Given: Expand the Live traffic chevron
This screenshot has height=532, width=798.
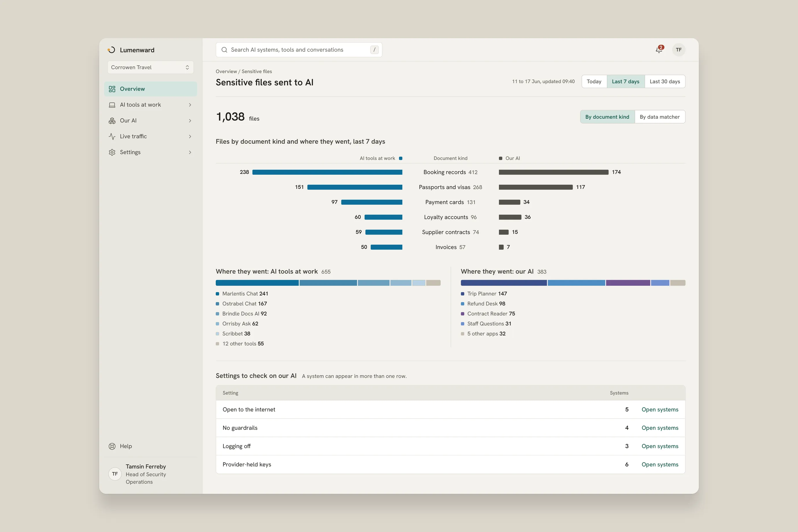Looking at the screenshot, I should 190,136.
